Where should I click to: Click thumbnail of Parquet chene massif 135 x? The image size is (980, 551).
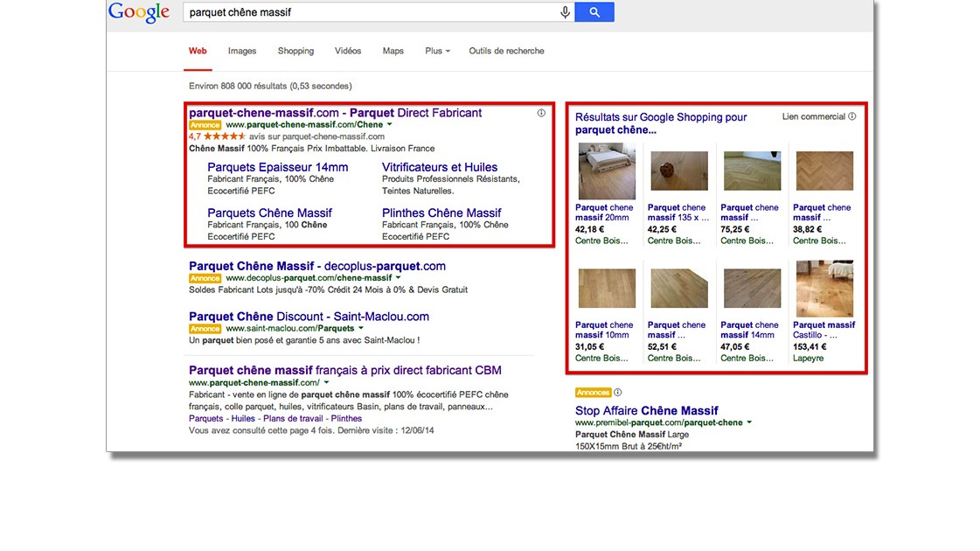[x=678, y=171]
